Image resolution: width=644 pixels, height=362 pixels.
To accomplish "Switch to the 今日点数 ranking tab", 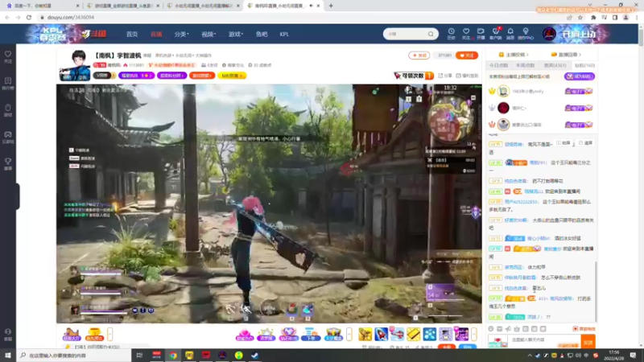I will pyautogui.click(x=498, y=65).
